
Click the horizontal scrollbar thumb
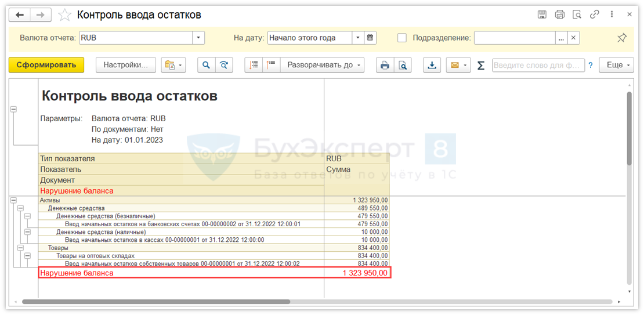click(156, 302)
